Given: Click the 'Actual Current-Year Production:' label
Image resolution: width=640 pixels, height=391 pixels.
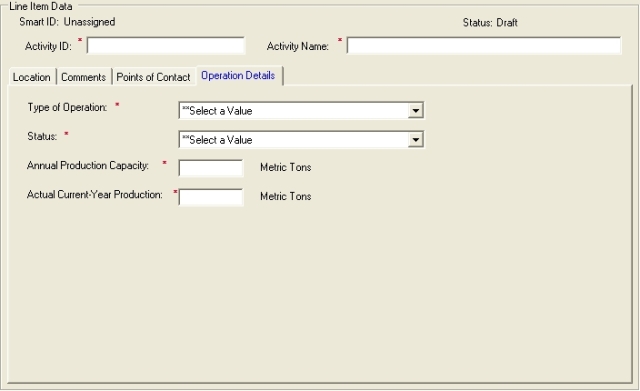Looking at the screenshot, I should click(x=95, y=195).
